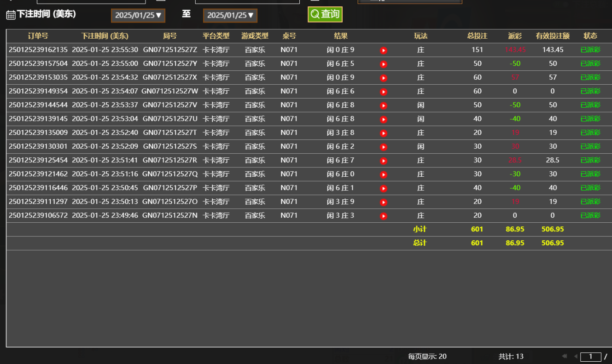Screen dimensions: 612x364
Task: Open replay for order 250125239130301
Action: [x=384, y=146]
